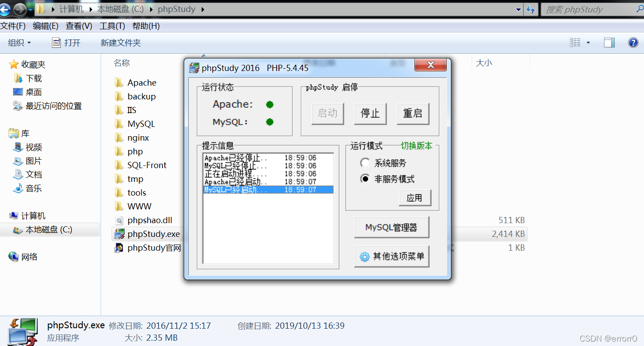Click the 文档 library icon

coord(18,175)
